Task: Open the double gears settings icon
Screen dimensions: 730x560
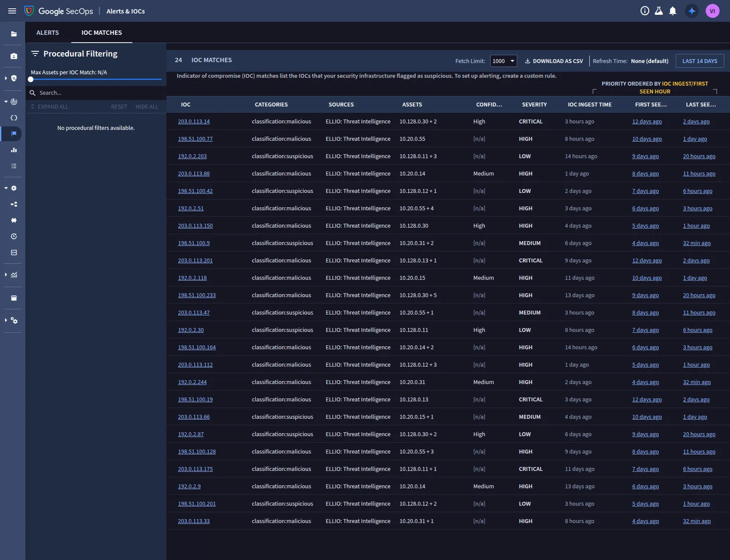Action: click(x=14, y=321)
